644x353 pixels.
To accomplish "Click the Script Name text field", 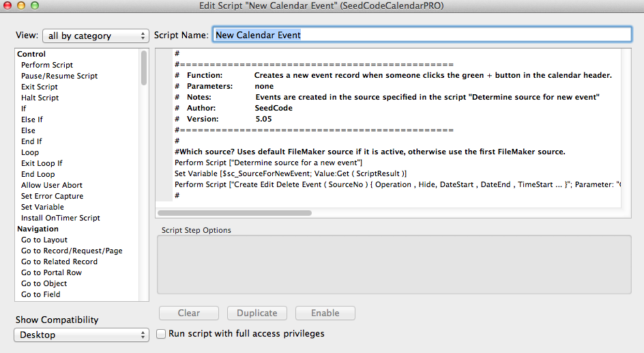I will point(422,35).
